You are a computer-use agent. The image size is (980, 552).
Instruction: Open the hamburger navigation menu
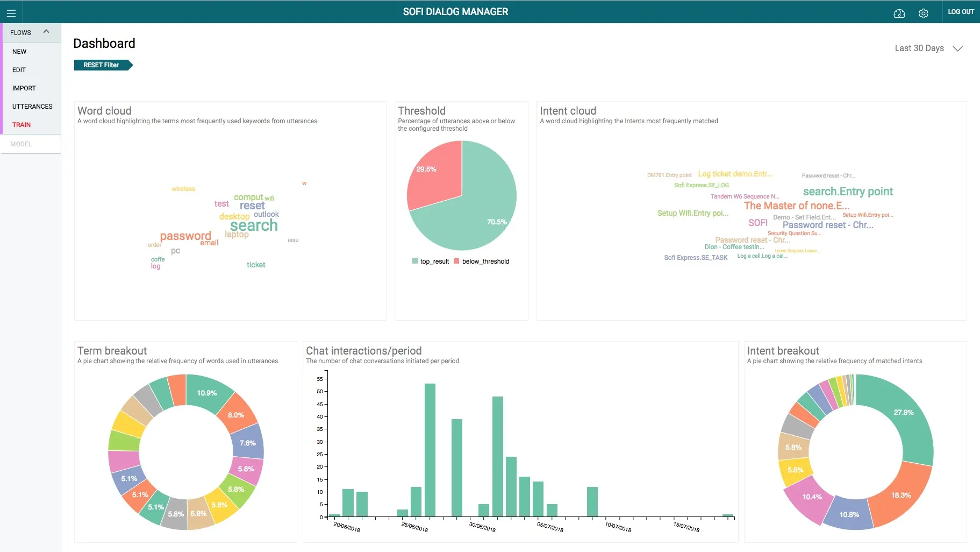pos(11,13)
